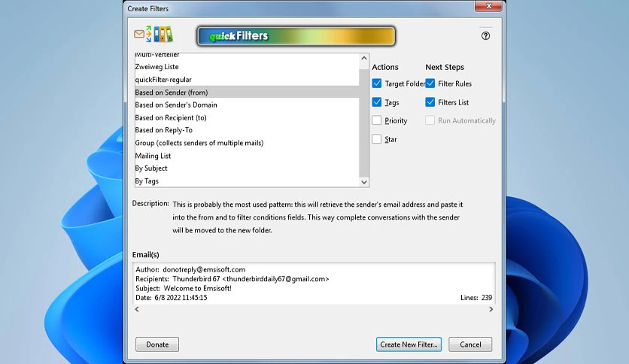Click the email pane left scroll arrow

point(137,309)
